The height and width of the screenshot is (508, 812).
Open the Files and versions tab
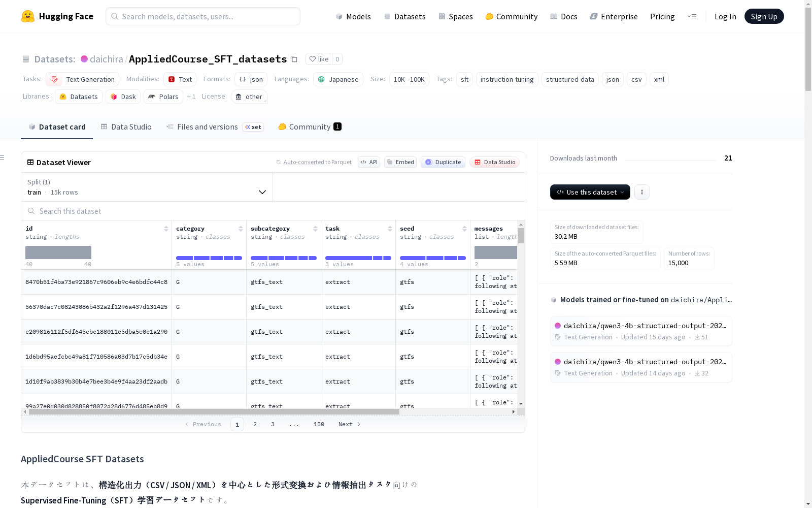[215, 127]
